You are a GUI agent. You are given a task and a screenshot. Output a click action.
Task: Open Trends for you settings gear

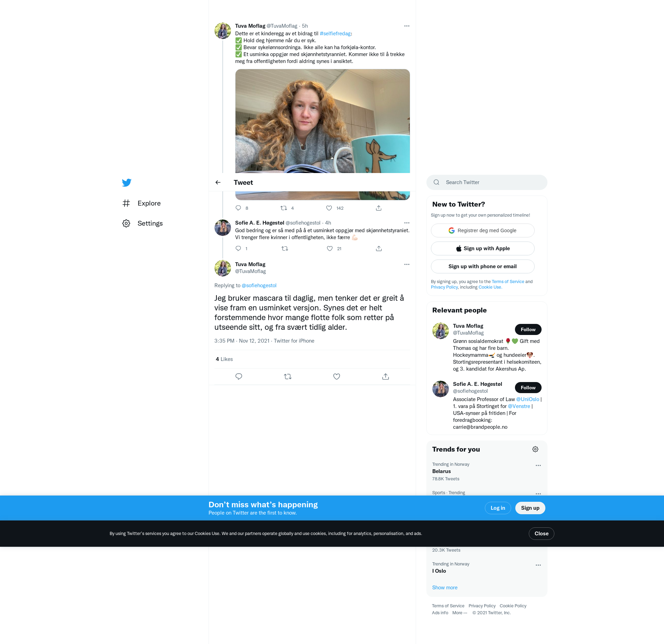point(535,449)
